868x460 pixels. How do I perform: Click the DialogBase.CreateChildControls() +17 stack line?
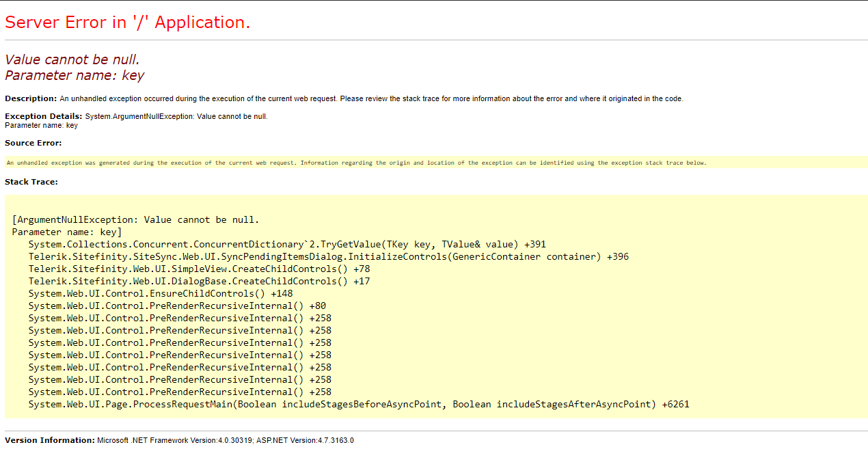[x=199, y=281]
